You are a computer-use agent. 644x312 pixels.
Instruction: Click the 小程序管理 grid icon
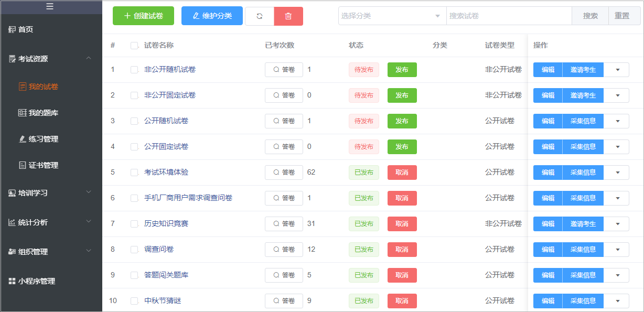(x=12, y=281)
